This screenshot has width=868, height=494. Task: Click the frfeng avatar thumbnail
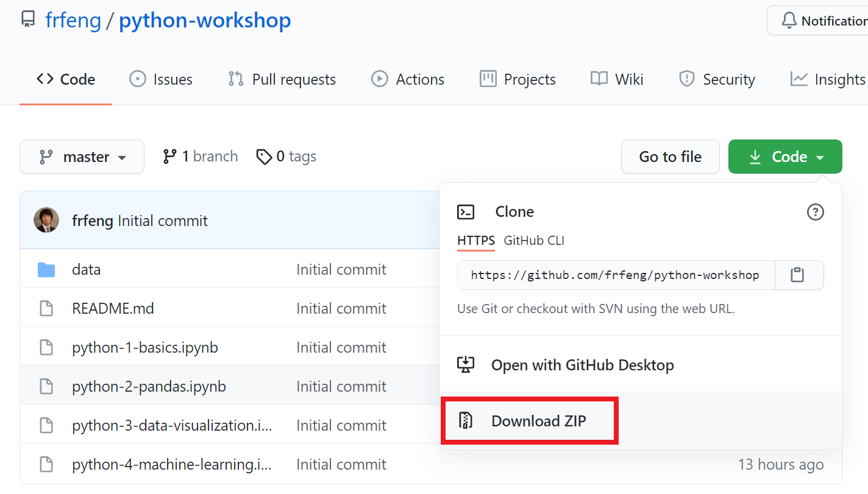click(x=46, y=220)
